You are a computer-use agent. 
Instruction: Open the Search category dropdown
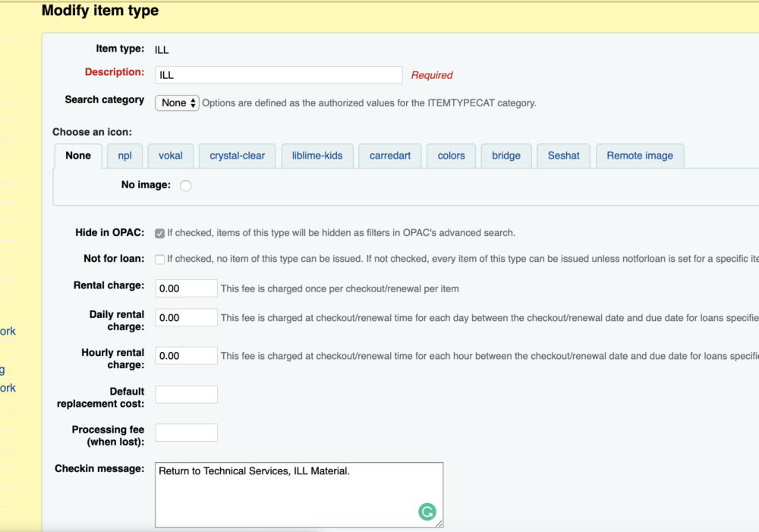point(177,102)
